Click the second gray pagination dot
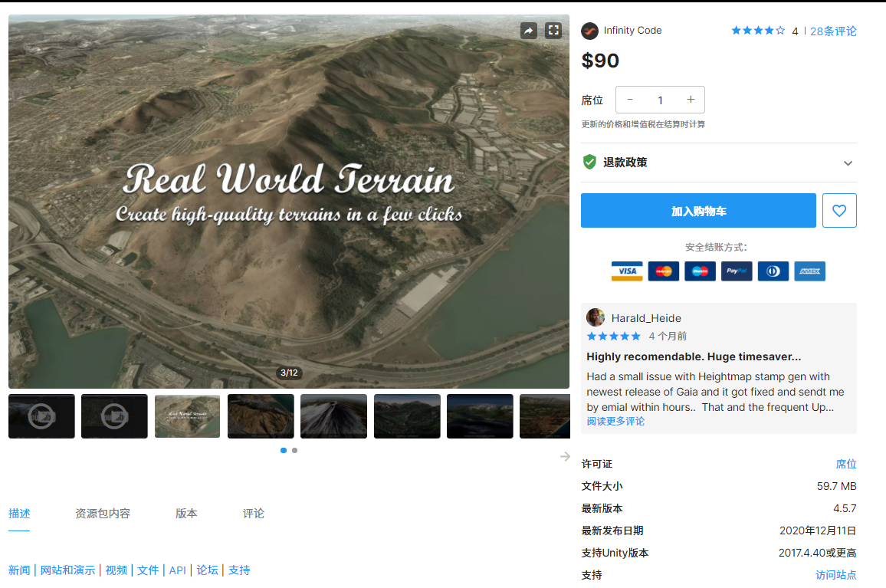 [x=294, y=450]
